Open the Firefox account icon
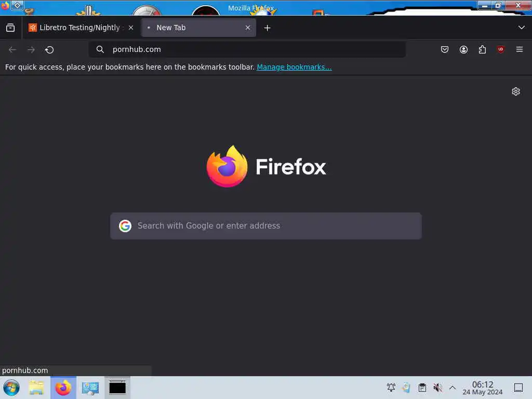This screenshot has width=532, height=399. [x=463, y=49]
